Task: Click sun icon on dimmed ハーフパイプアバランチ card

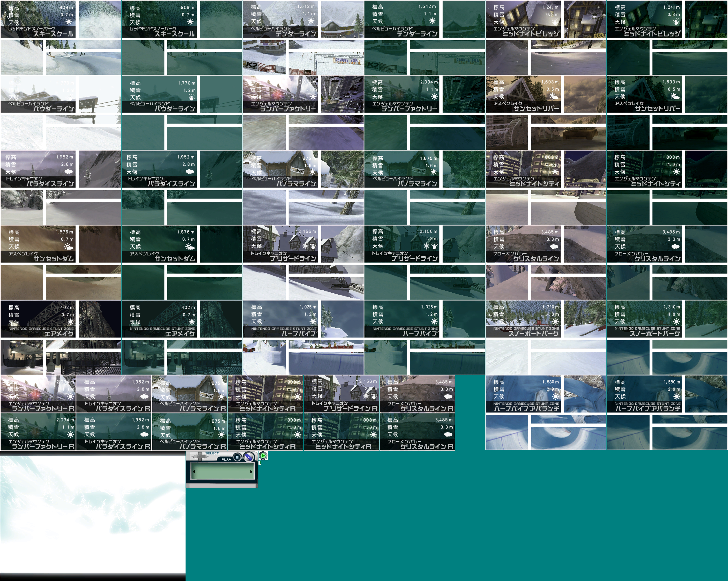Action: (x=676, y=396)
